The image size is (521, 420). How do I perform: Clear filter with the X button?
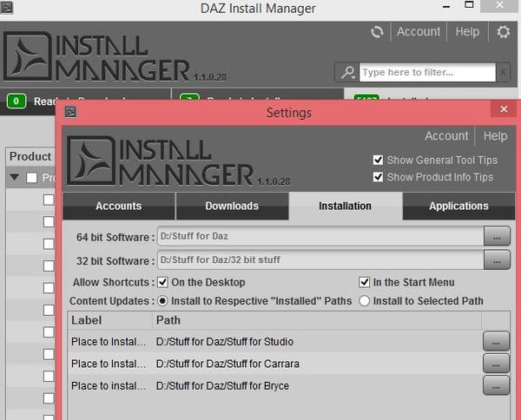pyautogui.click(x=503, y=72)
